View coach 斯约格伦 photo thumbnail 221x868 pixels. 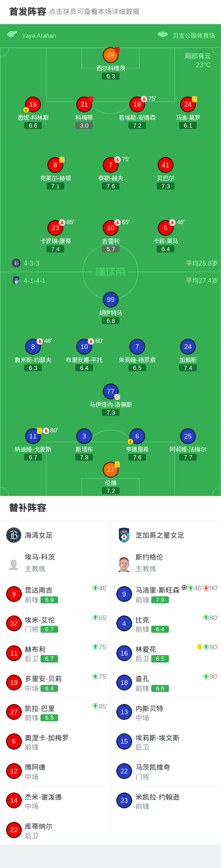pos(124,564)
